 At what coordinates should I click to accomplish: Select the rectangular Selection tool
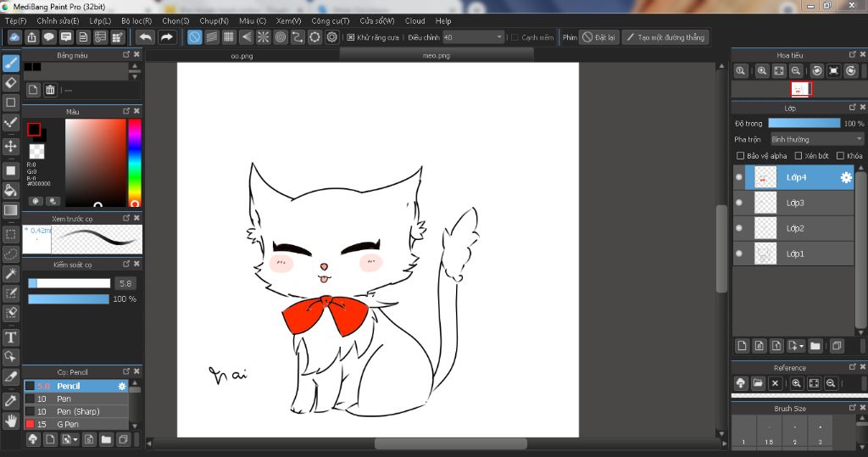tap(11, 234)
